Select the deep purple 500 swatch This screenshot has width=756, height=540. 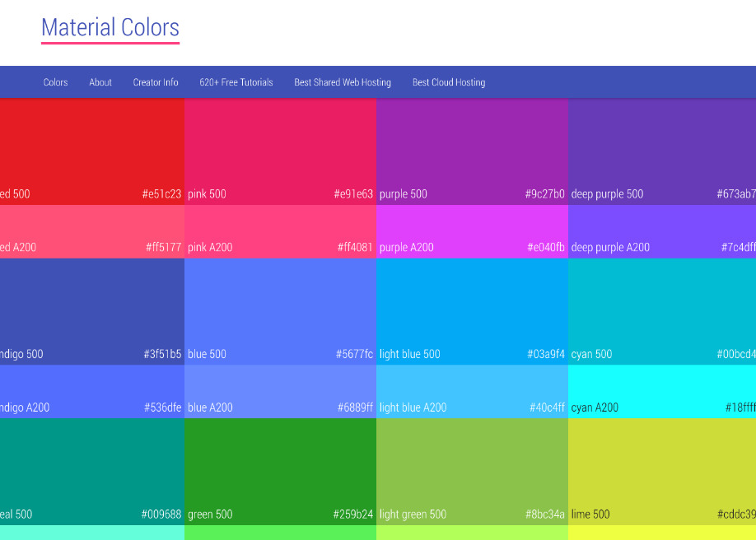tap(662, 151)
